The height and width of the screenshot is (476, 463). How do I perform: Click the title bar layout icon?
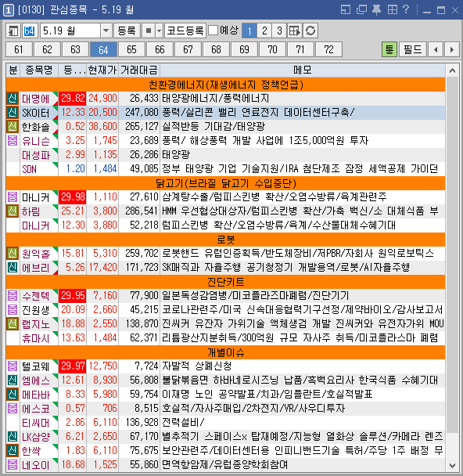point(346,9)
